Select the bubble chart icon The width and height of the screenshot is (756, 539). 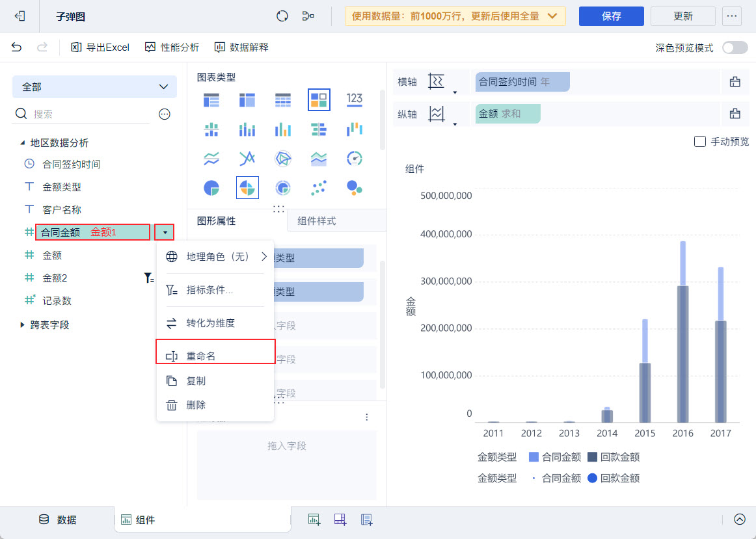(355, 188)
